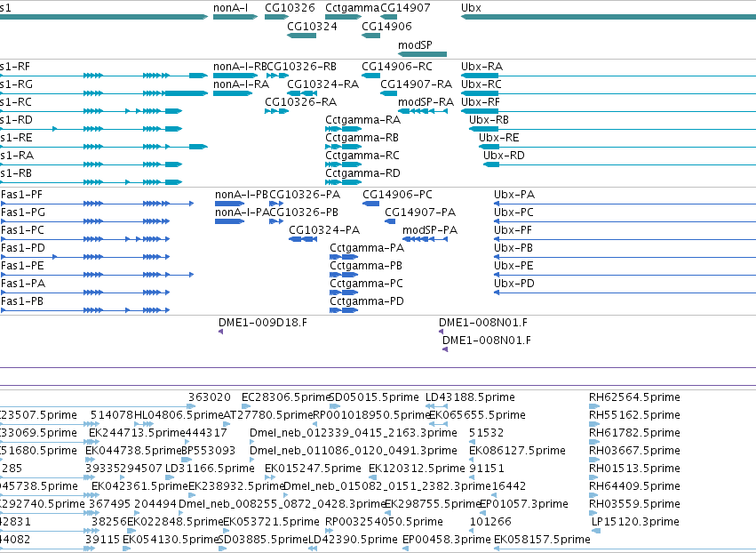Select the Cctgamma-PD protein label
This screenshot has height=553, width=756.
click(367, 301)
